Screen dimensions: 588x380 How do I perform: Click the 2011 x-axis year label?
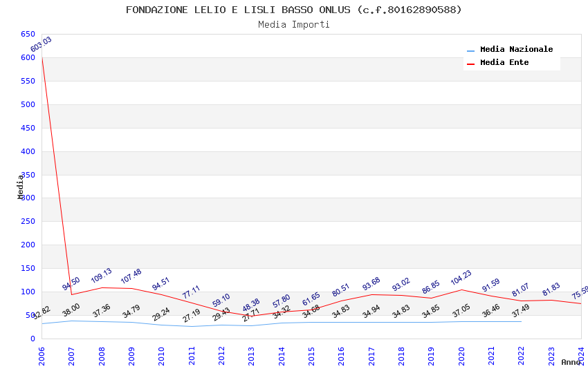point(192,357)
